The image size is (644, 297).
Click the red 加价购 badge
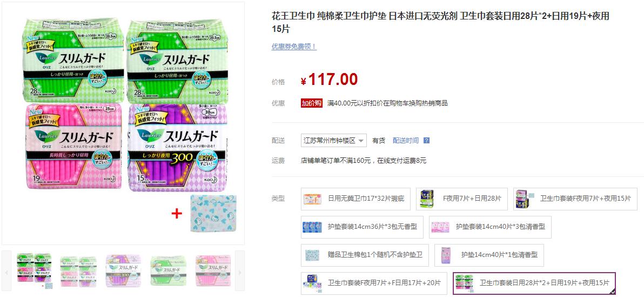[x=312, y=103]
